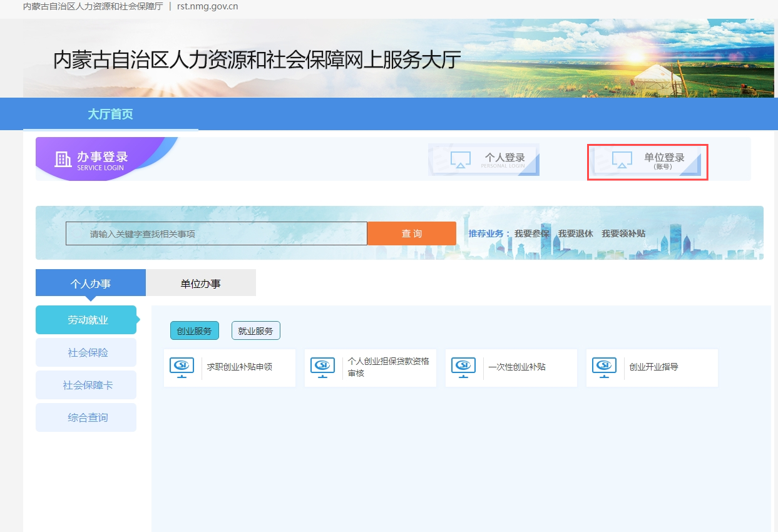Viewport: 778px width, 532px height.
Task: Focus the keyword search input field
Action: coord(216,233)
